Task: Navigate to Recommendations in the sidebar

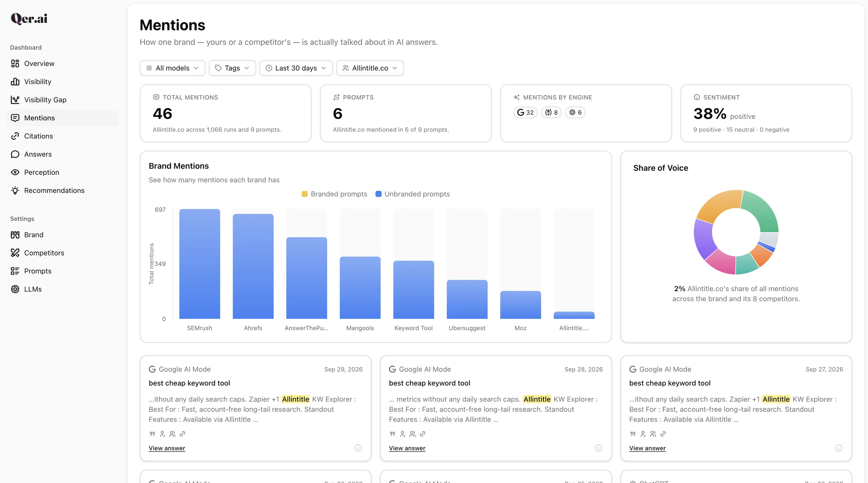Action: 63,191
